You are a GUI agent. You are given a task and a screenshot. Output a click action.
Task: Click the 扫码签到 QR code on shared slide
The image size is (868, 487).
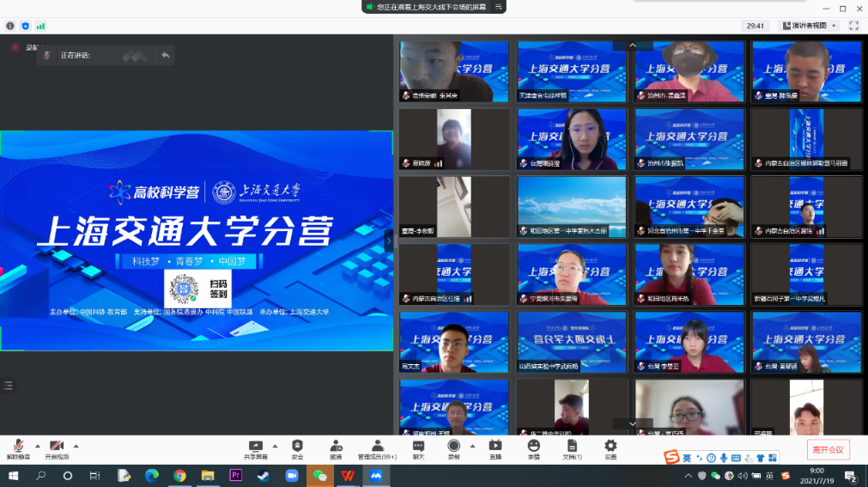tap(185, 289)
